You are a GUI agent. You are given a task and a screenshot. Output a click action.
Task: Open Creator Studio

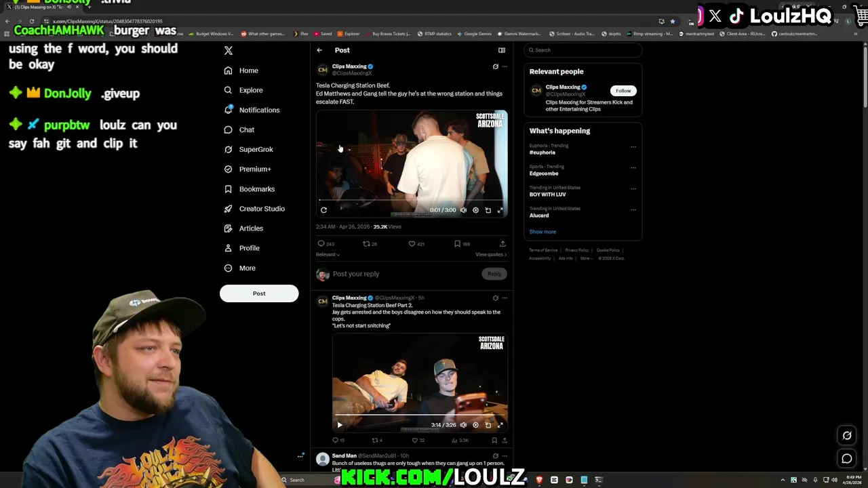tap(254, 209)
